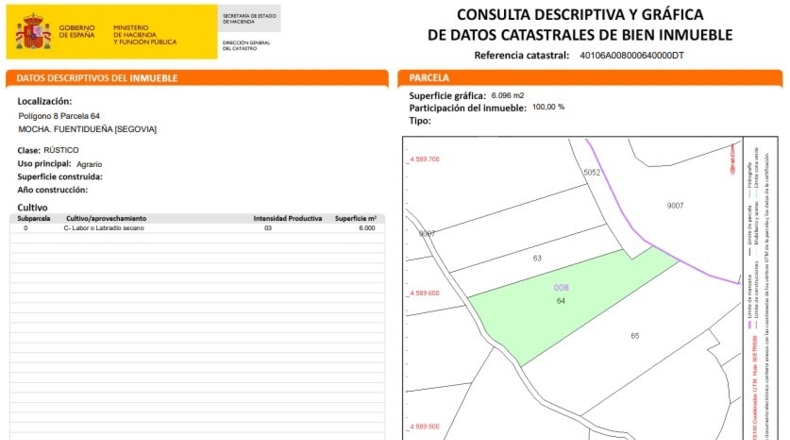Click the 'GOBIERNO DE ESPAÑA' logo text

[x=77, y=31]
